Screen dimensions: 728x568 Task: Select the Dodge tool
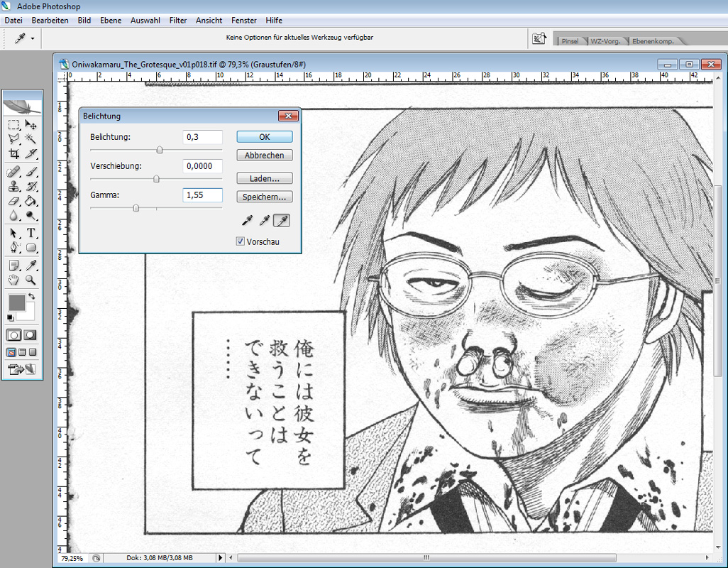(31, 216)
